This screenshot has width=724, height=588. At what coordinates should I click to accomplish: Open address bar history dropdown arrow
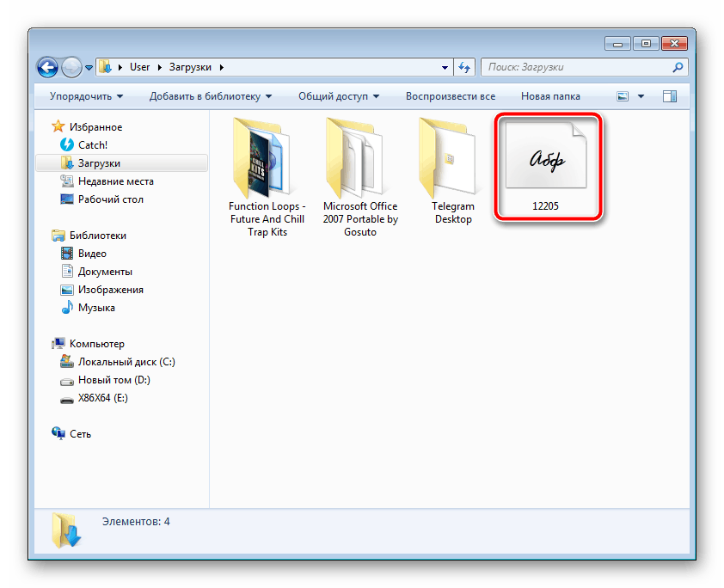pyautogui.click(x=445, y=67)
